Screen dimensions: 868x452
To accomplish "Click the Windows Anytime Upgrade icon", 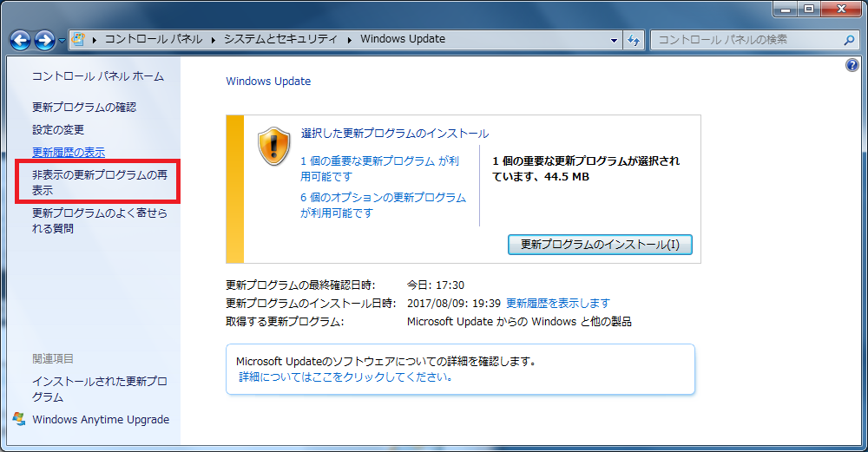I will pyautogui.click(x=19, y=419).
